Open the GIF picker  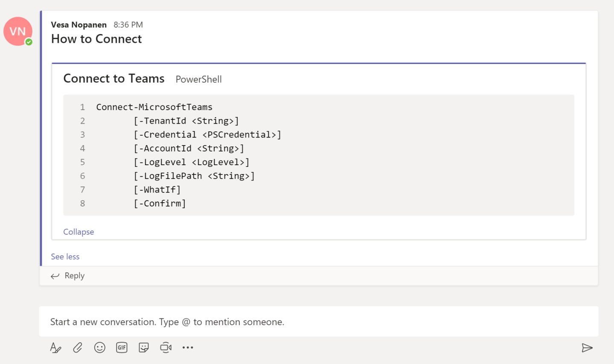point(122,348)
